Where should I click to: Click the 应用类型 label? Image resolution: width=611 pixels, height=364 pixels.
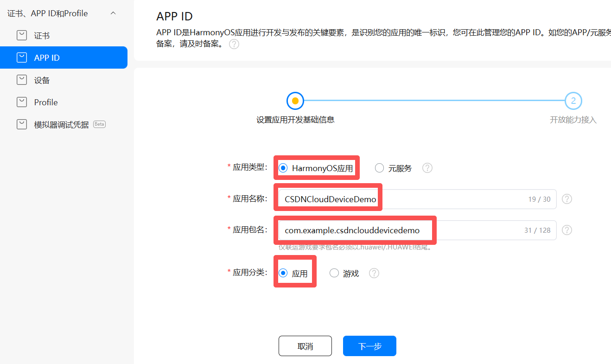250,167
